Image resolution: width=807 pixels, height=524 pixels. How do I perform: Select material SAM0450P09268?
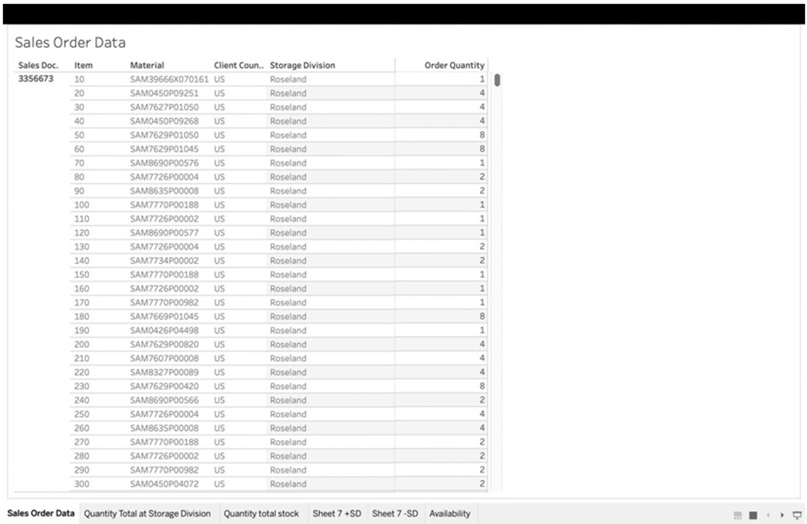click(164, 121)
